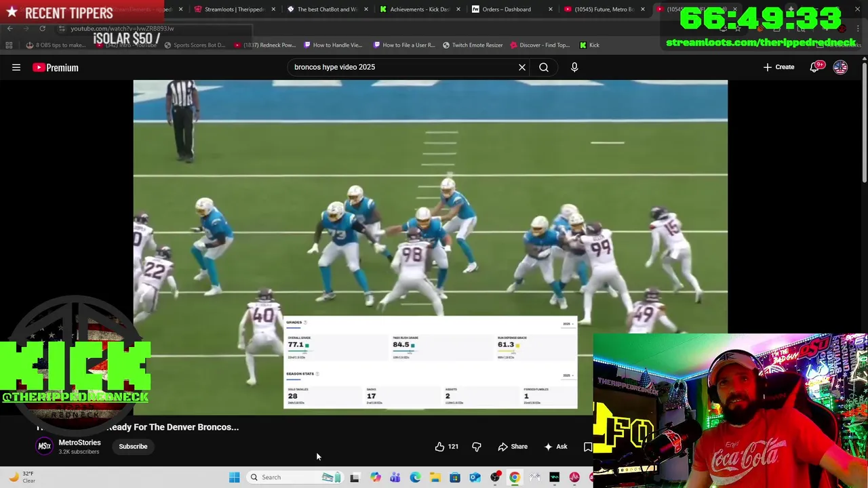
Task: Open the Ask AI button
Action: pyautogui.click(x=555, y=447)
